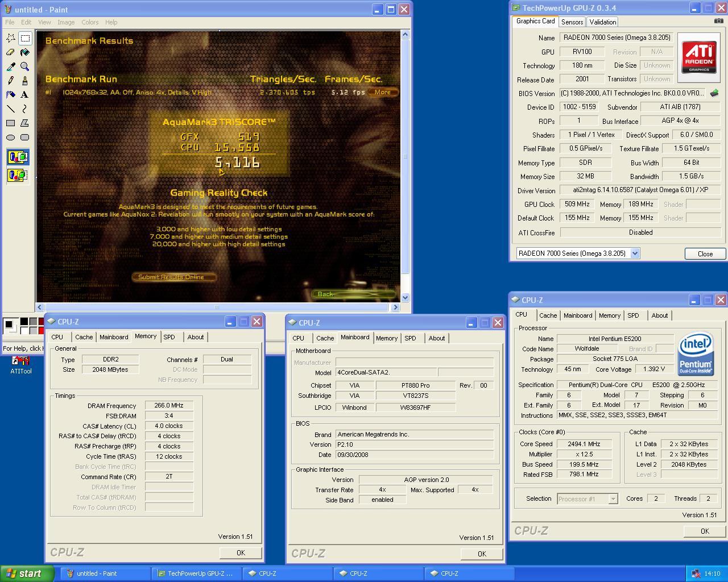Switch to the Sensors tab in GPU-Z
The width and height of the screenshot is (728, 582).
click(x=572, y=22)
